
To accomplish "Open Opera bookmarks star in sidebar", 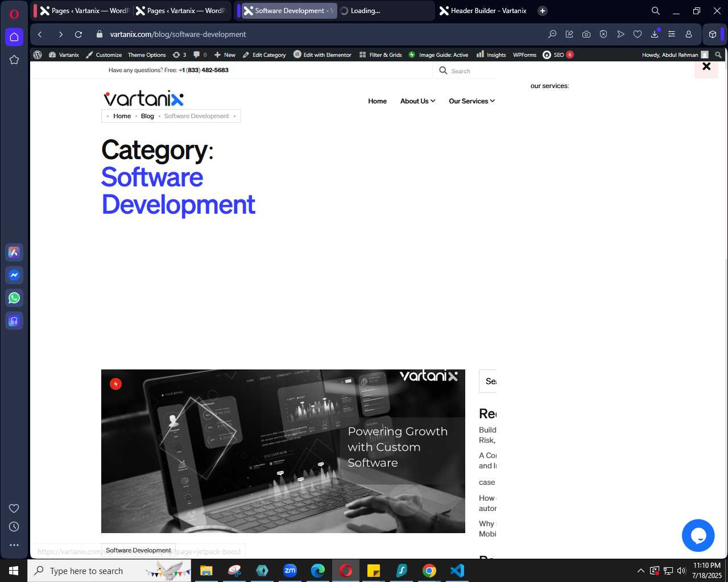I will point(14,60).
